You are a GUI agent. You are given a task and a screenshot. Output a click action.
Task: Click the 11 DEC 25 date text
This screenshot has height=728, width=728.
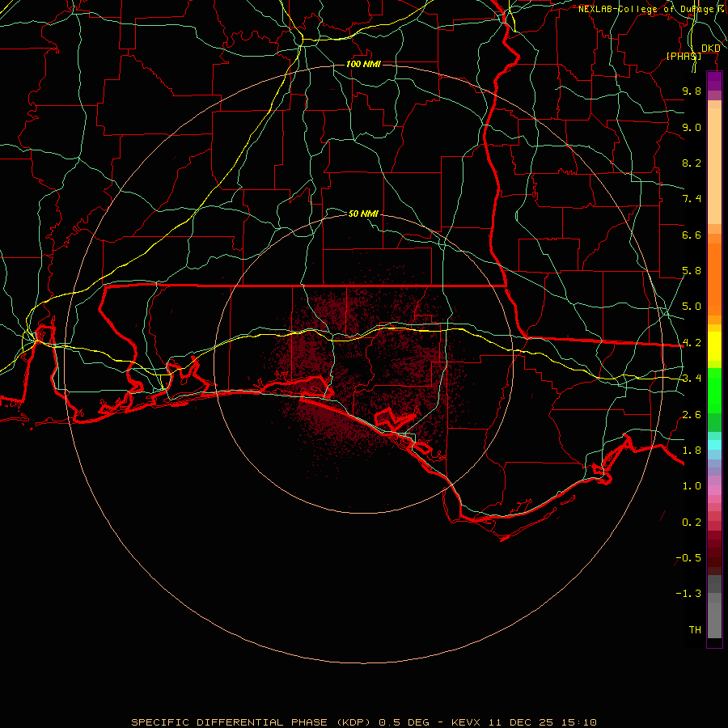pos(525,722)
